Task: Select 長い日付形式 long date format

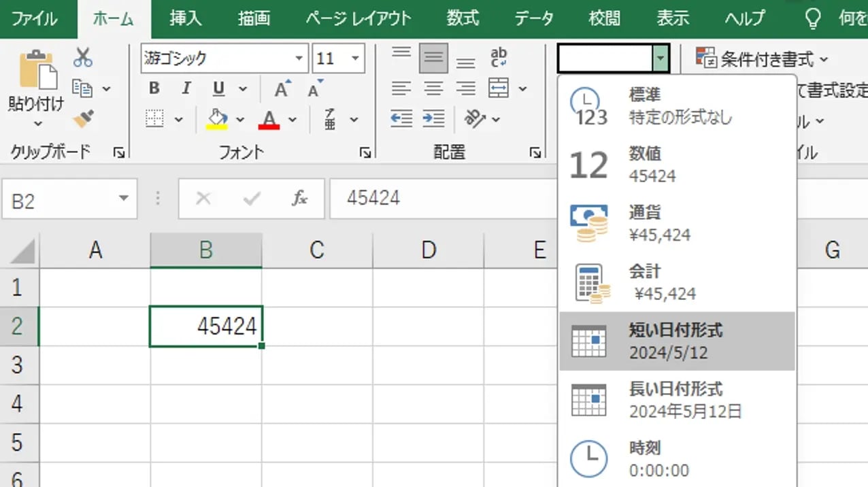Action: (x=677, y=400)
